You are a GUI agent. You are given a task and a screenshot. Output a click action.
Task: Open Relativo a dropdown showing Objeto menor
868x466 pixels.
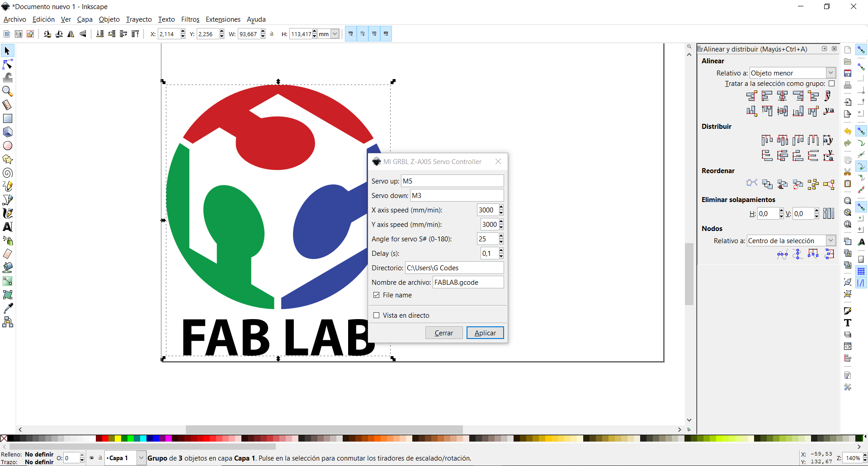(793, 73)
